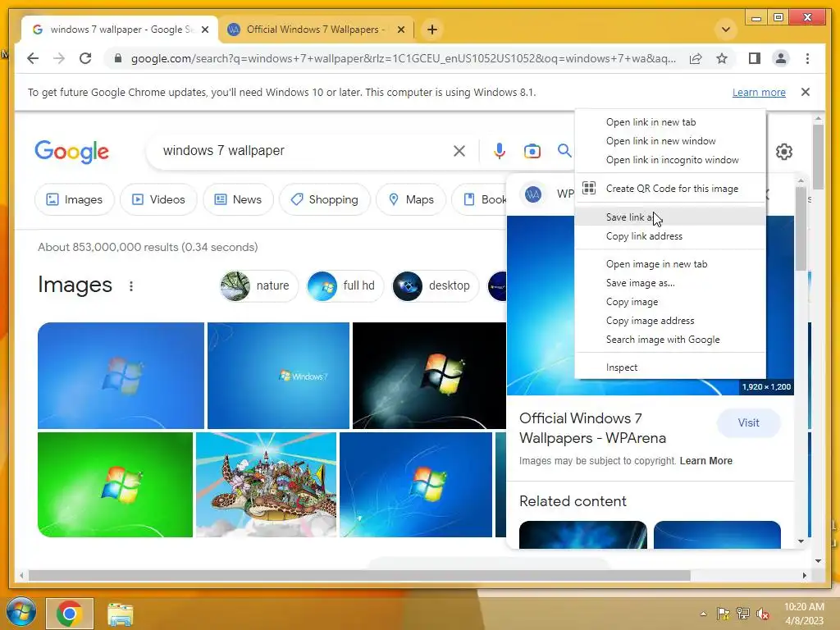Open Chrome three-dot menu
The width and height of the screenshot is (840, 630).
(x=807, y=58)
